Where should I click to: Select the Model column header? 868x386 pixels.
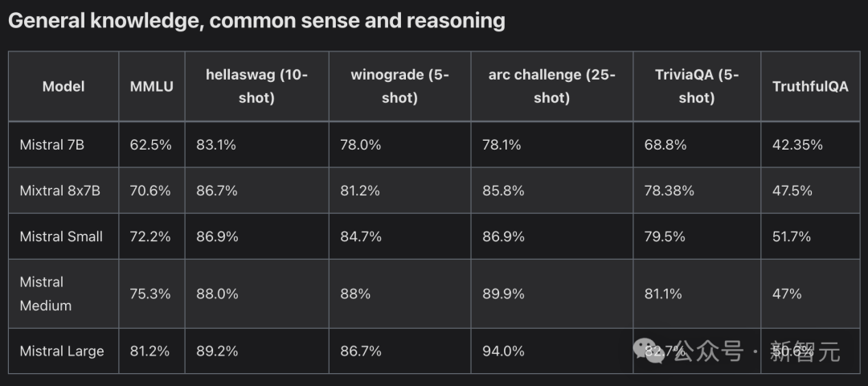63,86
